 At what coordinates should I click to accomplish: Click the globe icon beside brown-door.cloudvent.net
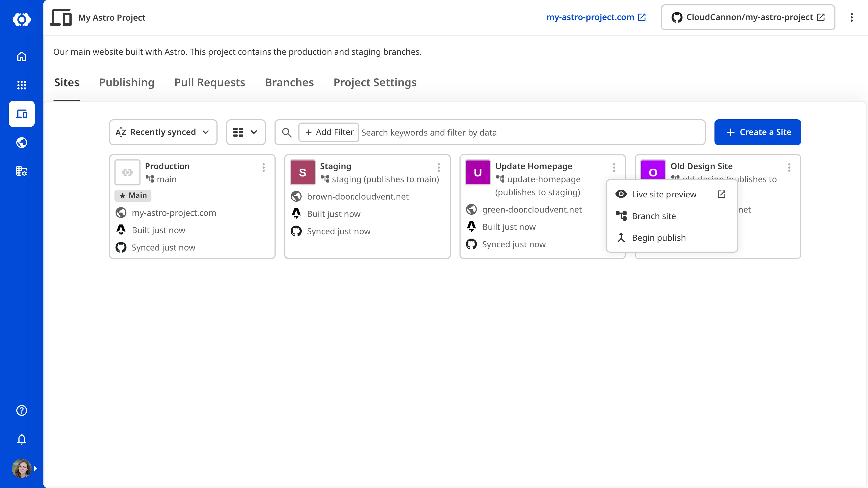296,196
